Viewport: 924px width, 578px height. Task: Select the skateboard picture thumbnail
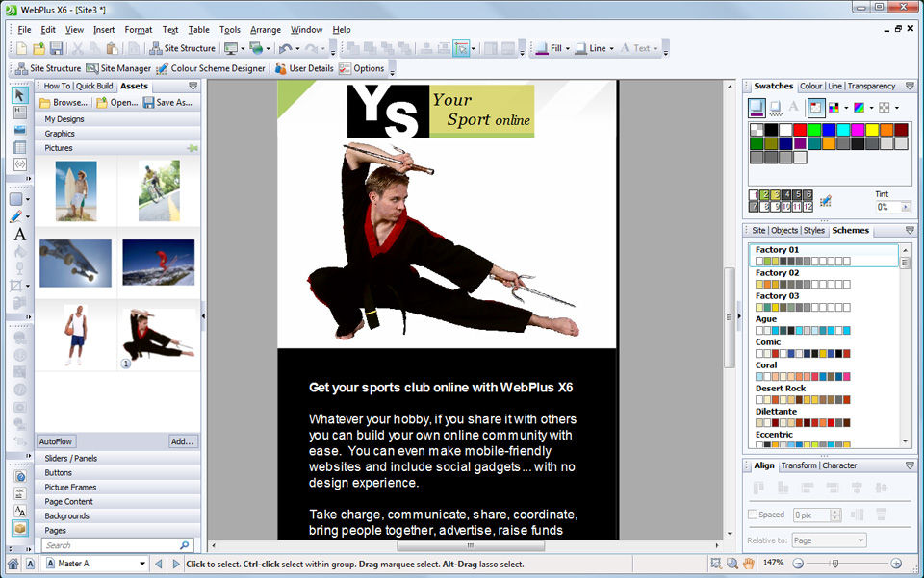[75, 263]
